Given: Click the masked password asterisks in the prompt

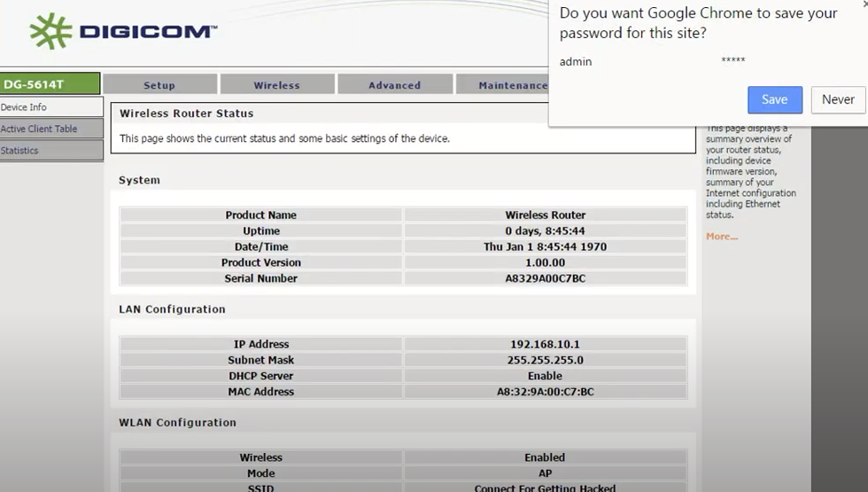Looking at the screenshot, I should pos(733,61).
